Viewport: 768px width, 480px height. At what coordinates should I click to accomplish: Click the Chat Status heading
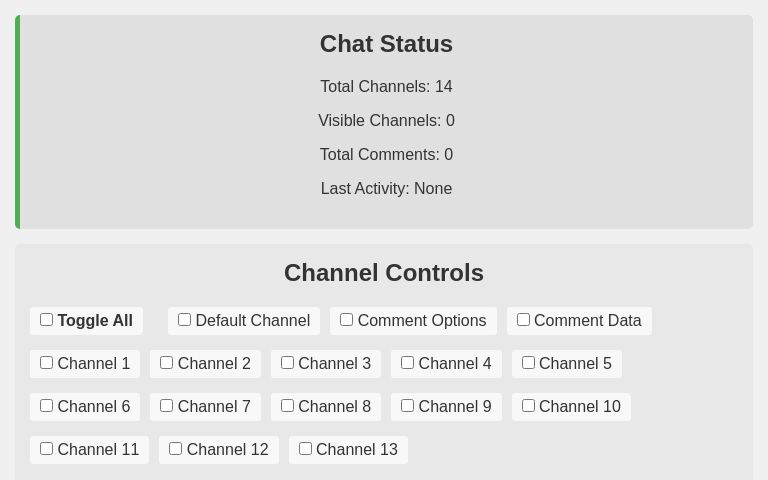(386, 44)
